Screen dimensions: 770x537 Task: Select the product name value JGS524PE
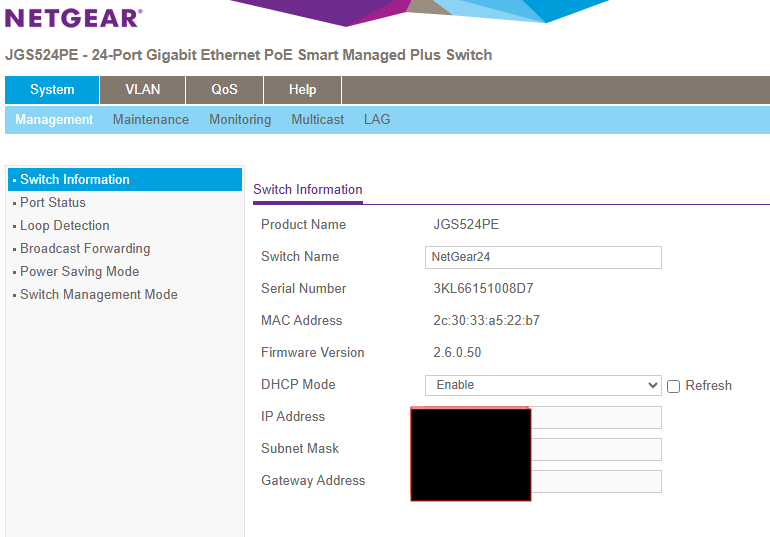tap(466, 225)
